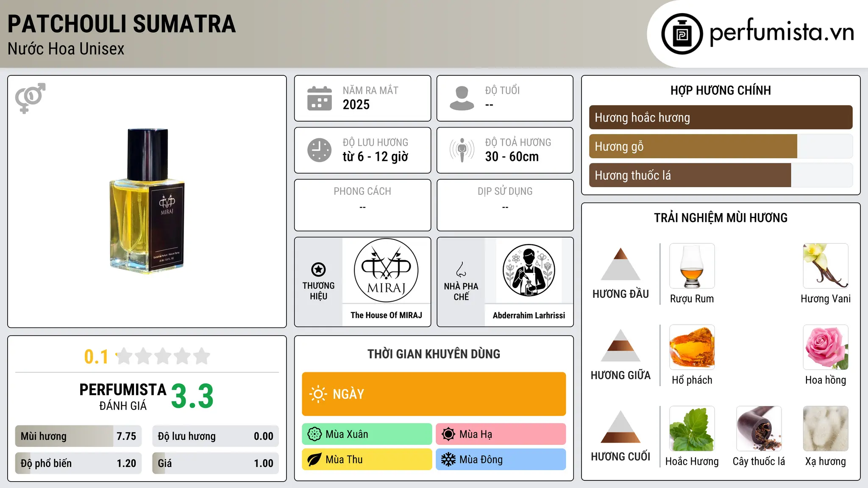Screen dimensions: 868x488
Task: Select the NGÀY daytime bar
Action: (434, 394)
